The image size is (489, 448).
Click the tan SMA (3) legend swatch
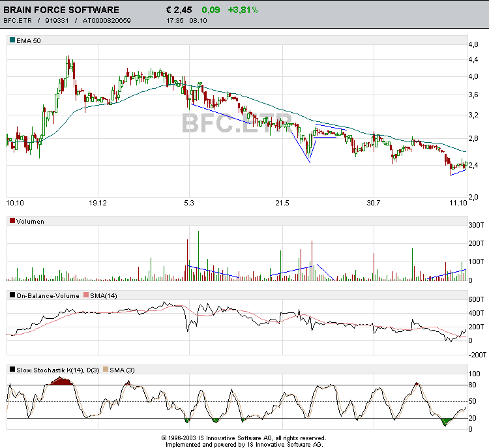pyautogui.click(x=106, y=370)
